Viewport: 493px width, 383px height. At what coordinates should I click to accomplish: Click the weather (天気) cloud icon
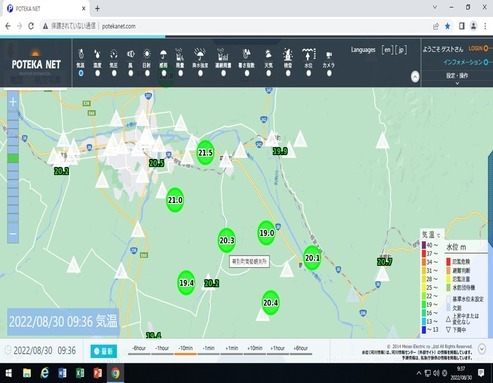[x=268, y=54]
